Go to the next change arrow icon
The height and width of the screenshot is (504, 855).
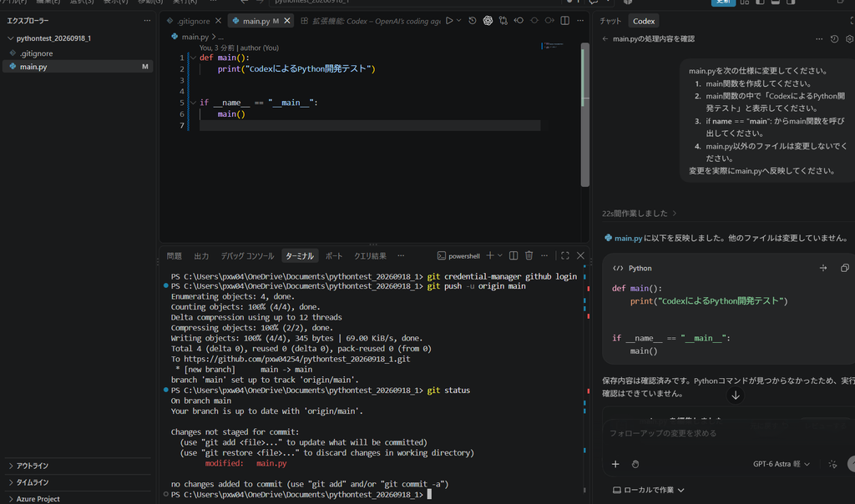(x=549, y=21)
